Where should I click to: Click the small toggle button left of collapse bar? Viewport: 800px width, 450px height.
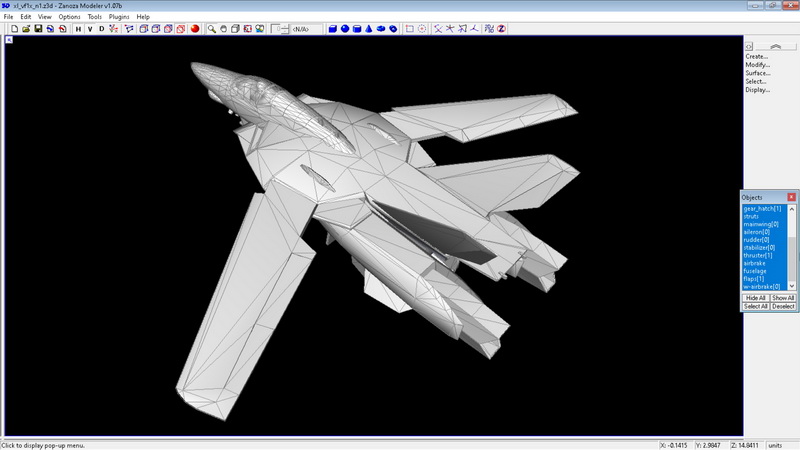click(748, 46)
